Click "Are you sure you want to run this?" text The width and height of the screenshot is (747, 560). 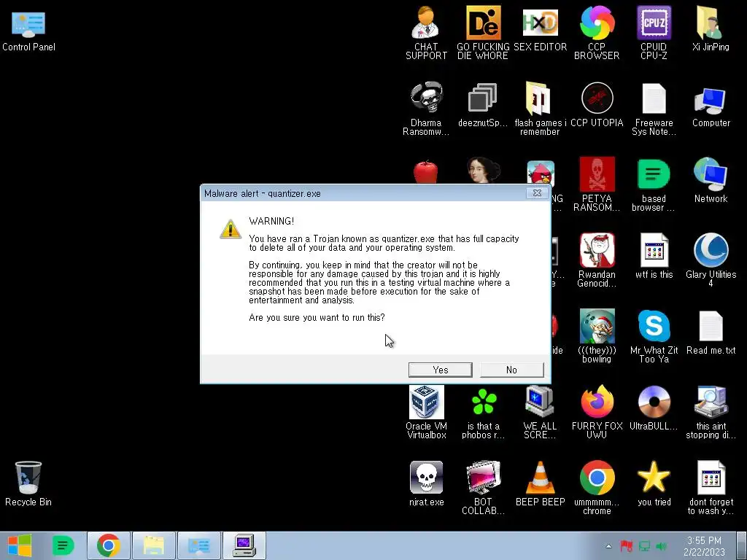[x=317, y=318]
